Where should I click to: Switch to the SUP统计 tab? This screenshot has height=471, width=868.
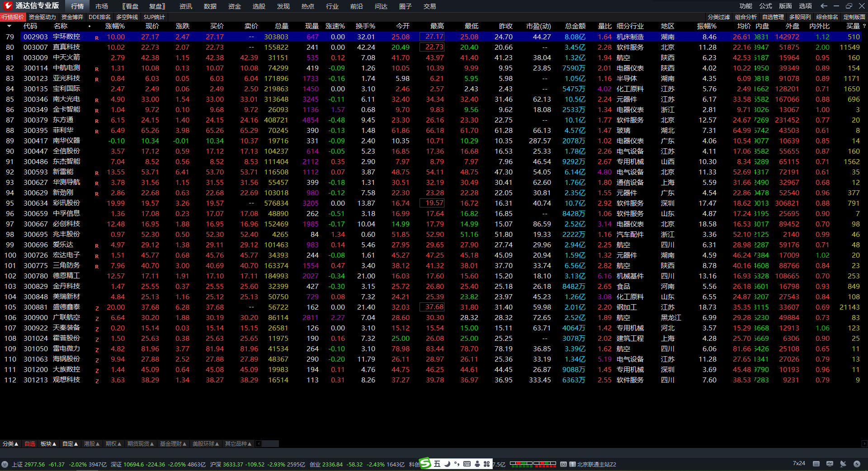point(154,17)
